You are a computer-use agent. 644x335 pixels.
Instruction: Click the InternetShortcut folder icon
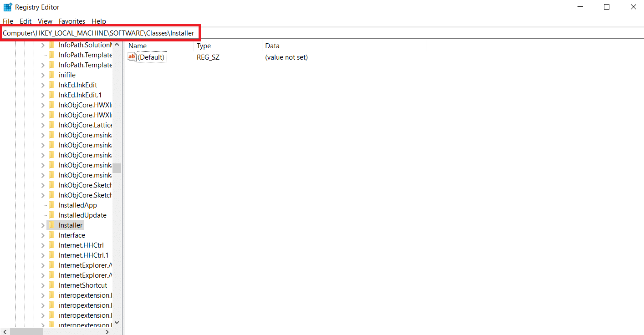click(x=51, y=285)
